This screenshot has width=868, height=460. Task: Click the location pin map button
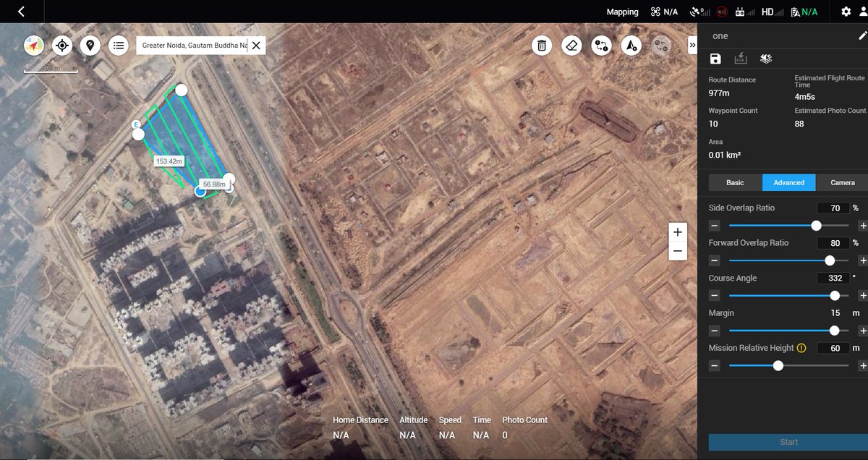(x=90, y=46)
